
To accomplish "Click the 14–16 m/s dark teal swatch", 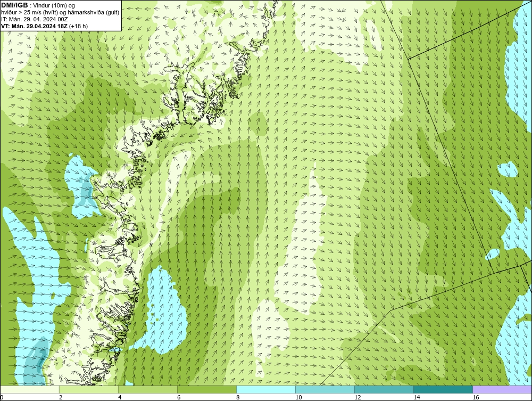I will [x=443, y=389].
